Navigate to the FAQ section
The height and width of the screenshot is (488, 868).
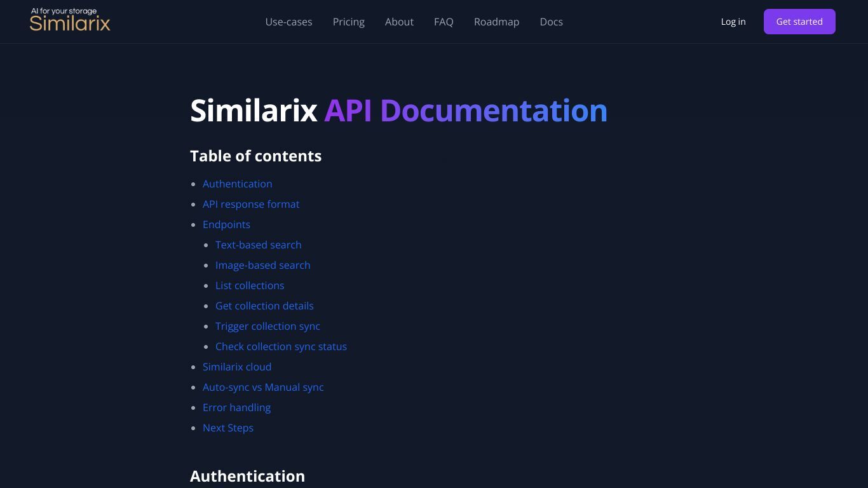point(444,22)
